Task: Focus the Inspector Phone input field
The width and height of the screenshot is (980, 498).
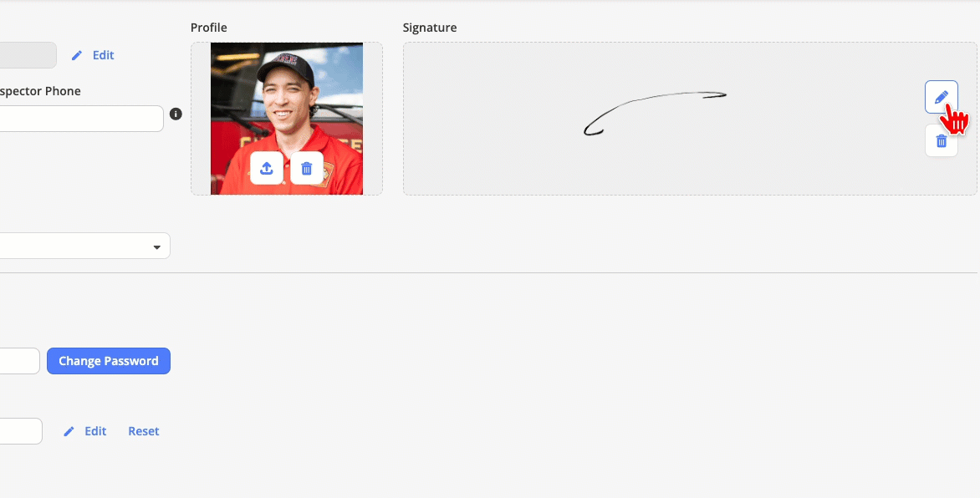Action: tap(81, 119)
